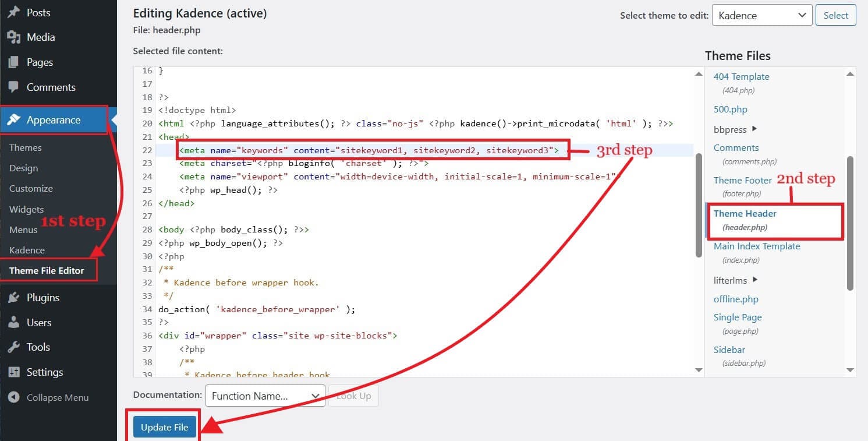The width and height of the screenshot is (868, 441).
Task: Click the Plugins plug icon
Action: pos(13,298)
